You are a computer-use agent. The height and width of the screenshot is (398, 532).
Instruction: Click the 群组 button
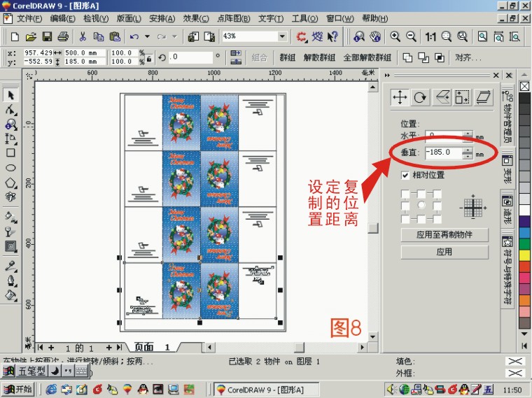point(287,57)
